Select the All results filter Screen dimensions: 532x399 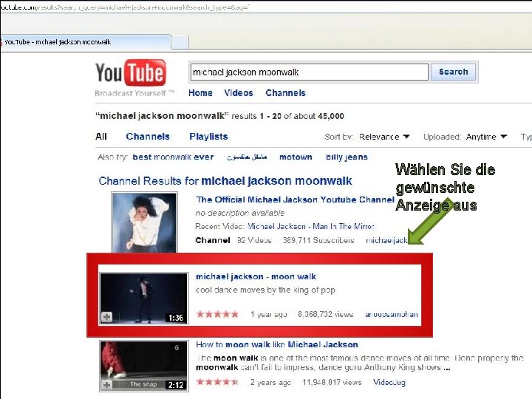pos(101,137)
